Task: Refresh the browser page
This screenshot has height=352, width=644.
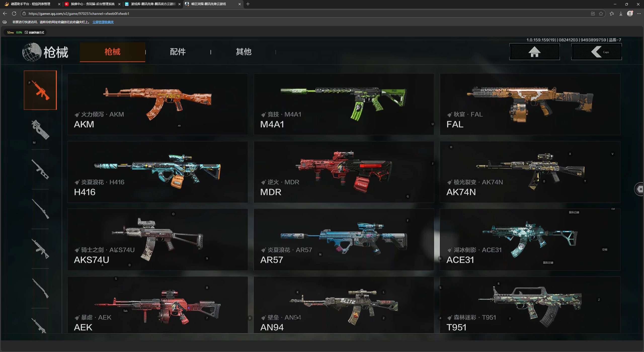Action: pos(14,14)
